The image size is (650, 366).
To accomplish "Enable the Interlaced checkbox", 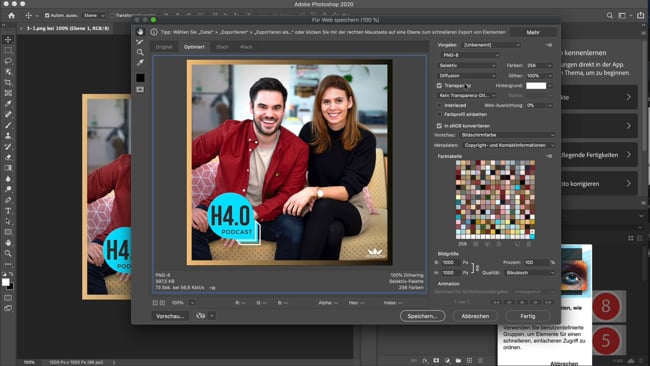I will tap(439, 105).
